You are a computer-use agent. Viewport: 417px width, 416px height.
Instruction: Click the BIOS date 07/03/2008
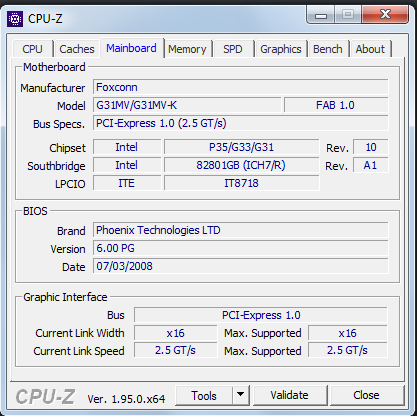tap(241, 266)
